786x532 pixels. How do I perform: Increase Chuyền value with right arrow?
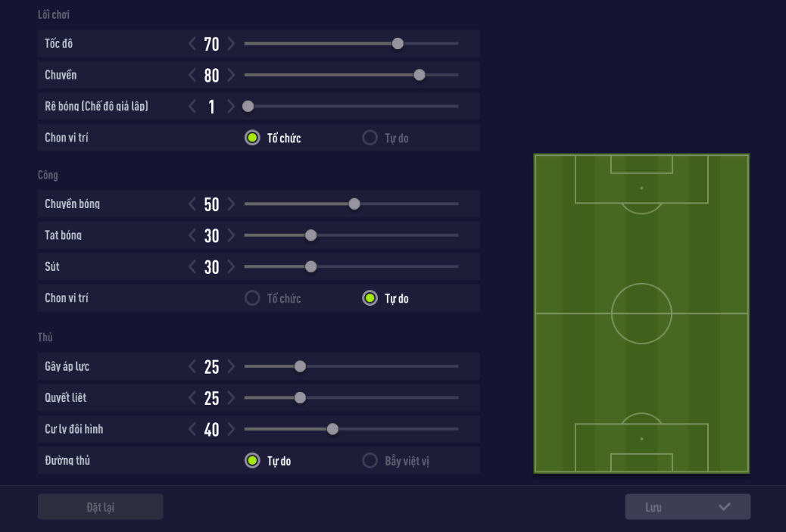coord(231,76)
